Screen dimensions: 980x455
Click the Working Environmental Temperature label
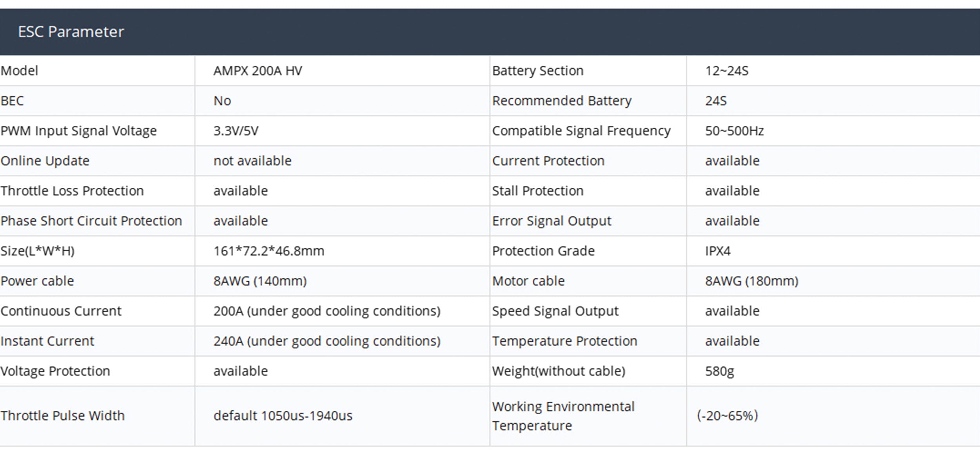click(563, 416)
